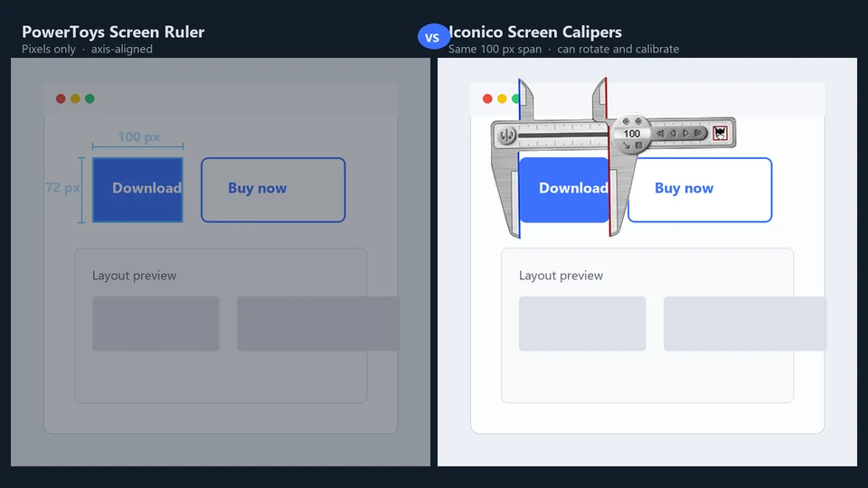
Task: Click the first grey placeholder in the Calipers preview
Action: pyautogui.click(x=582, y=324)
